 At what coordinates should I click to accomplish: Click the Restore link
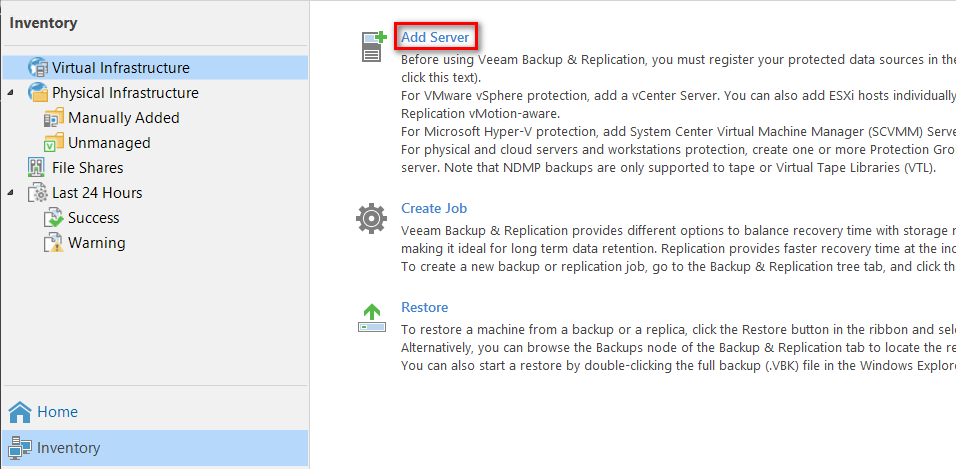[x=424, y=307]
